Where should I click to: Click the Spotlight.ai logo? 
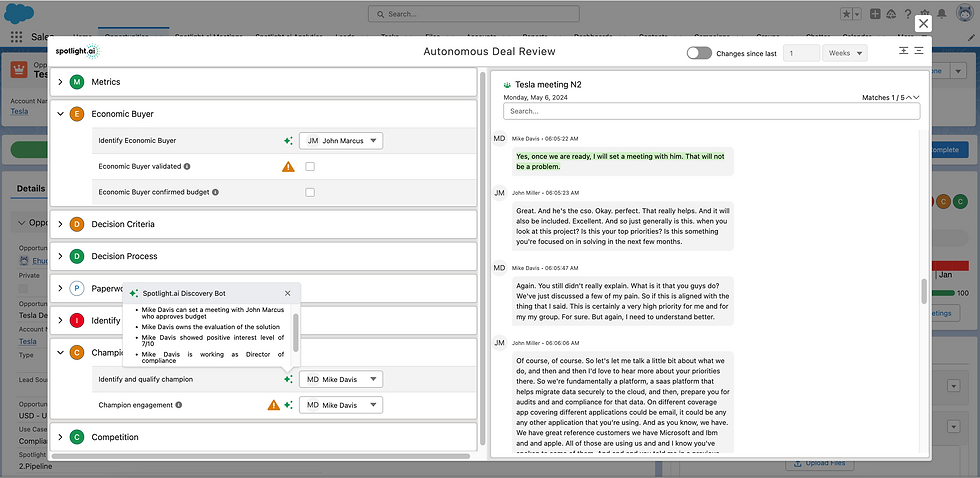[78, 51]
